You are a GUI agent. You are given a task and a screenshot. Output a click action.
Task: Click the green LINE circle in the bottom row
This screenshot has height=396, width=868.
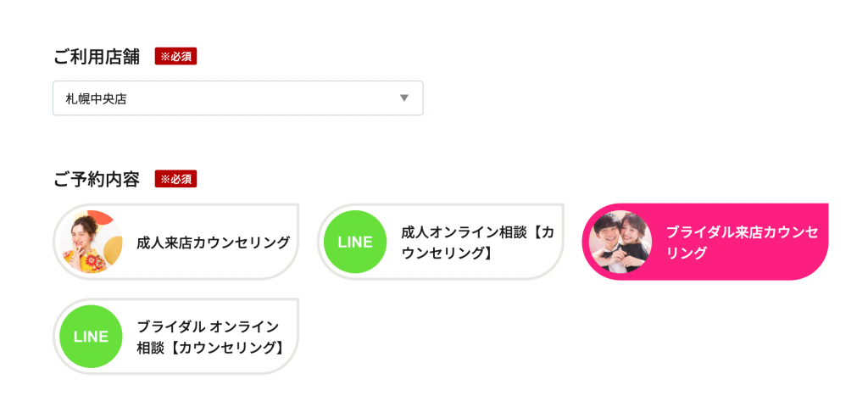point(91,337)
